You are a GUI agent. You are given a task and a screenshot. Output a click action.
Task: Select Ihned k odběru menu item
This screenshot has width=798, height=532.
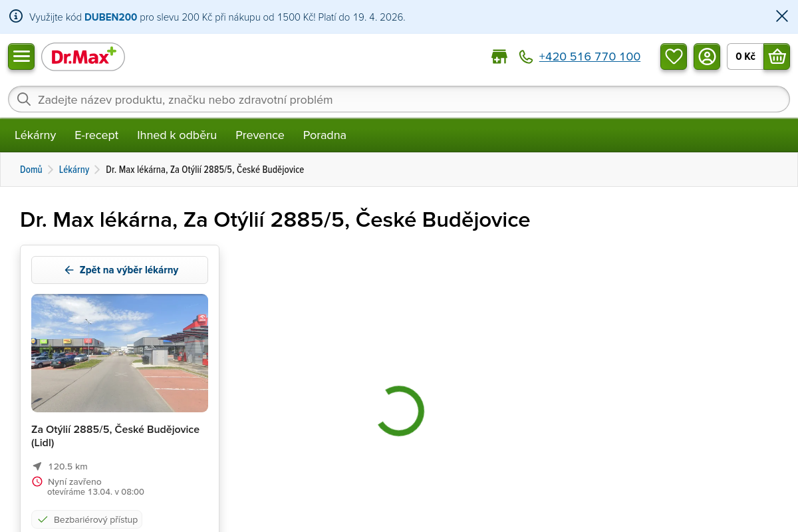point(177,135)
